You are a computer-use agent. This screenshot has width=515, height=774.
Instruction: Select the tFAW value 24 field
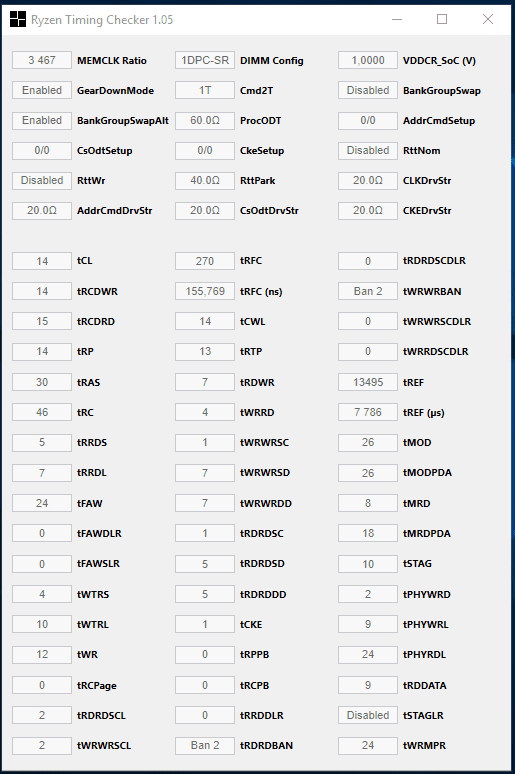click(42, 503)
